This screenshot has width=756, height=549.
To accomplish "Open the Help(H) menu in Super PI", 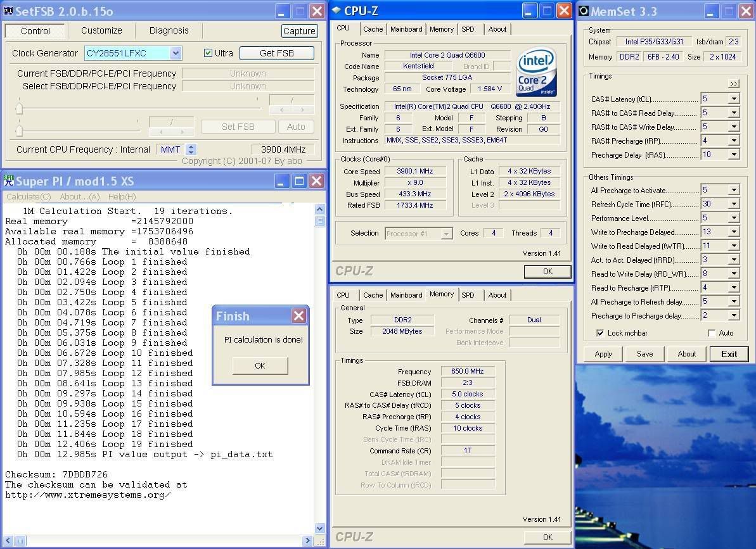I will 122,196.
